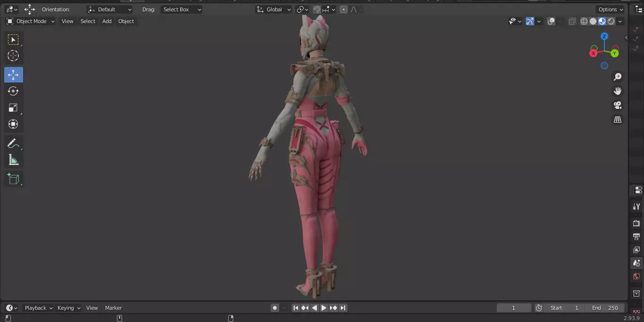Open the Add menu
The image size is (644, 322).
click(107, 21)
